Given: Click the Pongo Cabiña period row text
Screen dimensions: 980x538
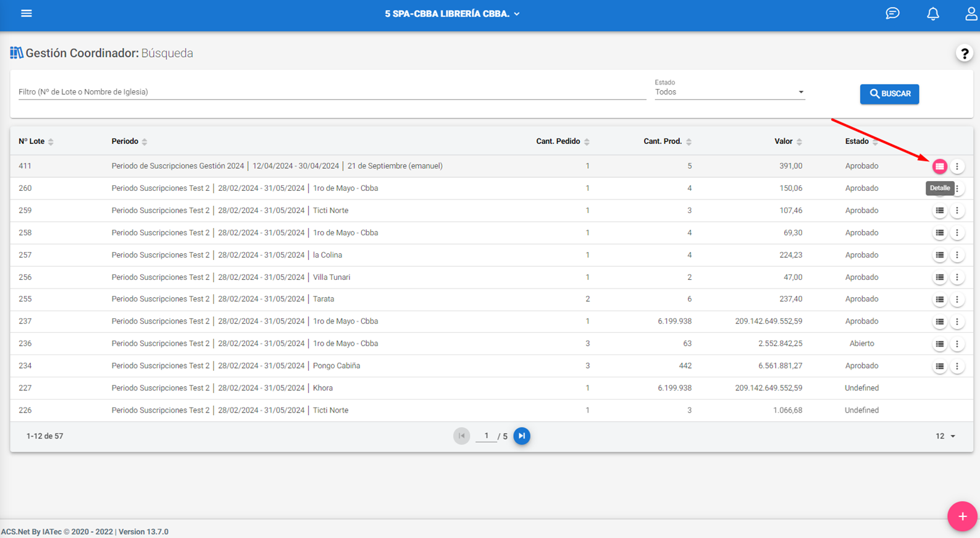Looking at the screenshot, I should coord(337,366).
